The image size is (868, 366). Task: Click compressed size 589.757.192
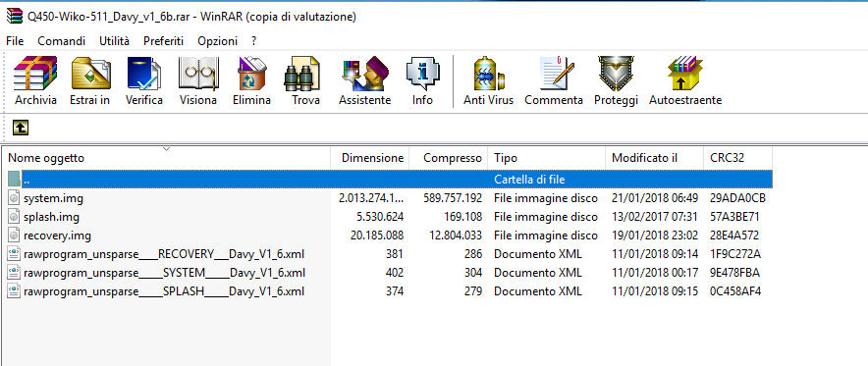coord(453,198)
